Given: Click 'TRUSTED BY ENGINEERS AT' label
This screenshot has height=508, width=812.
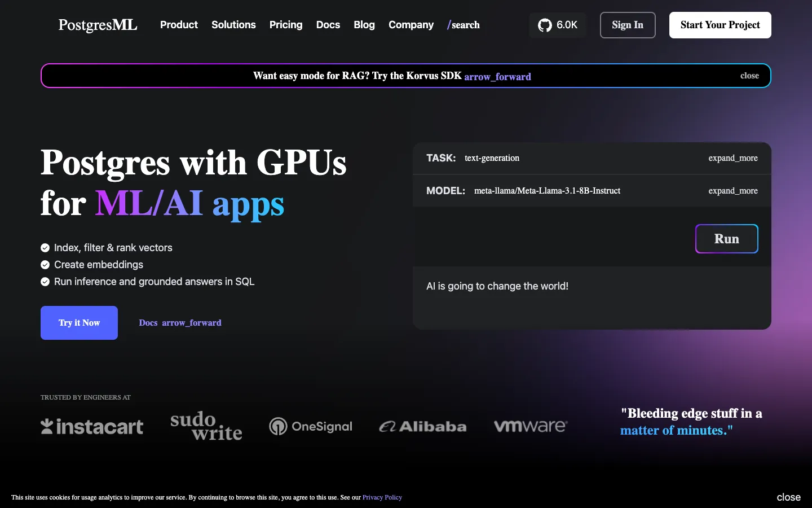Looking at the screenshot, I should coord(86,397).
